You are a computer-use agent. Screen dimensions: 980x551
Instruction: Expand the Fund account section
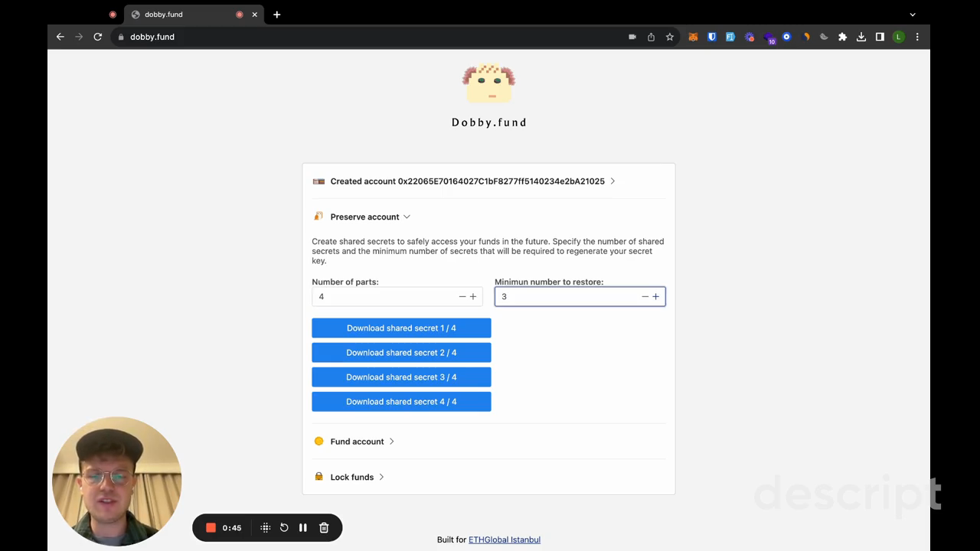pyautogui.click(x=354, y=442)
